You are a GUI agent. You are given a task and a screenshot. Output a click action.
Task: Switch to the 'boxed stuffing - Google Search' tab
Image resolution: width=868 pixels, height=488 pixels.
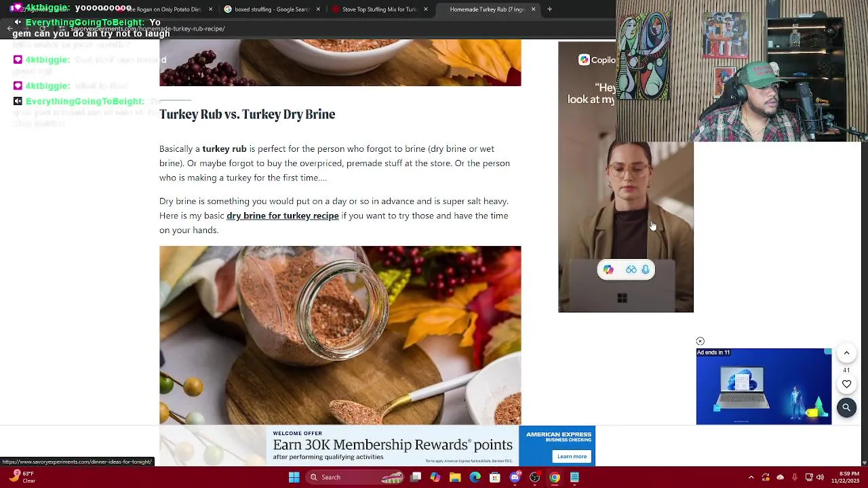coord(272,9)
